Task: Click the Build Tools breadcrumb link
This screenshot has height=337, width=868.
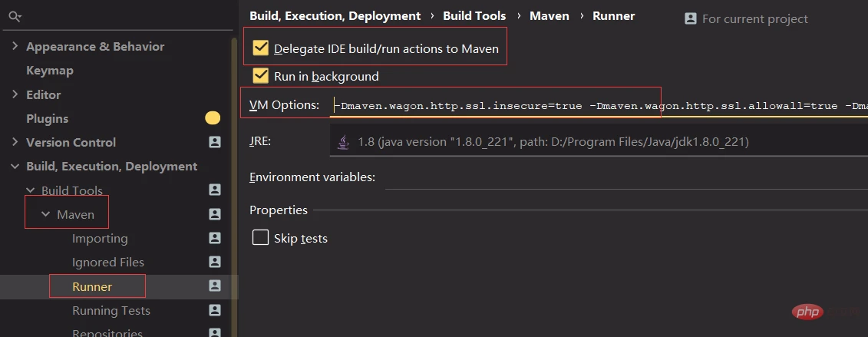Action: [474, 16]
